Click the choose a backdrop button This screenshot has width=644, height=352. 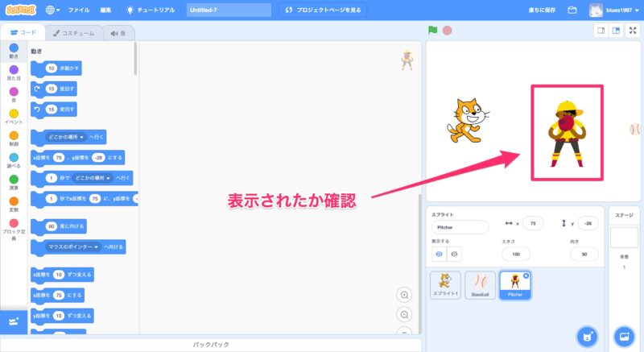click(x=623, y=335)
